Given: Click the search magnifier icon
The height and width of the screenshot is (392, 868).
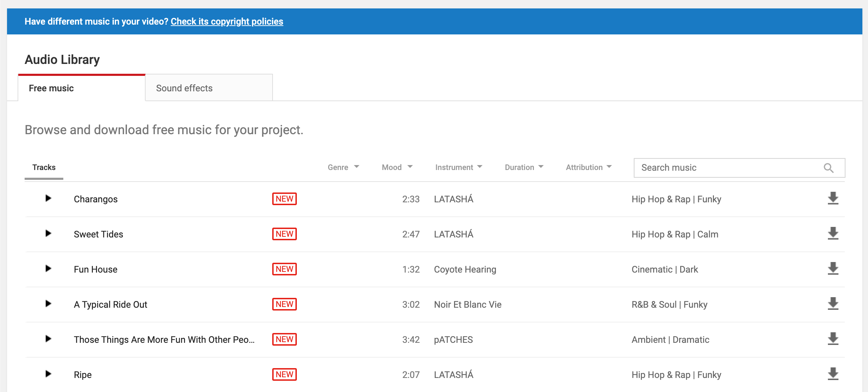Looking at the screenshot, I should [x=829, y=168].
